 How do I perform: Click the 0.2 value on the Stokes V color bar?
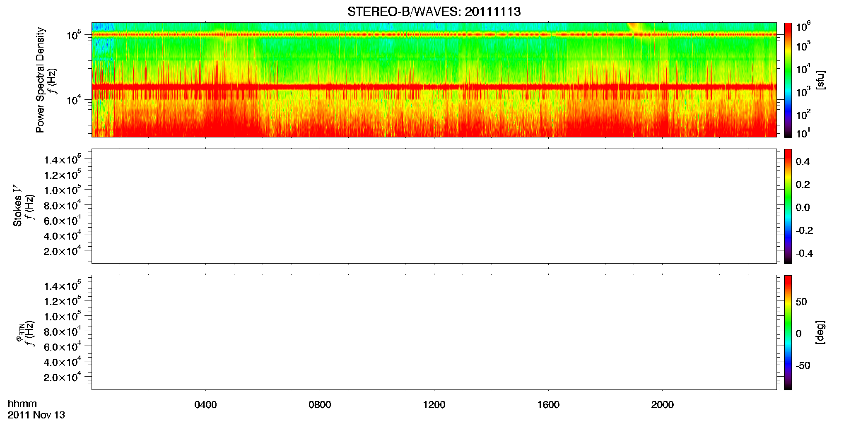click(x=803, y=185)
